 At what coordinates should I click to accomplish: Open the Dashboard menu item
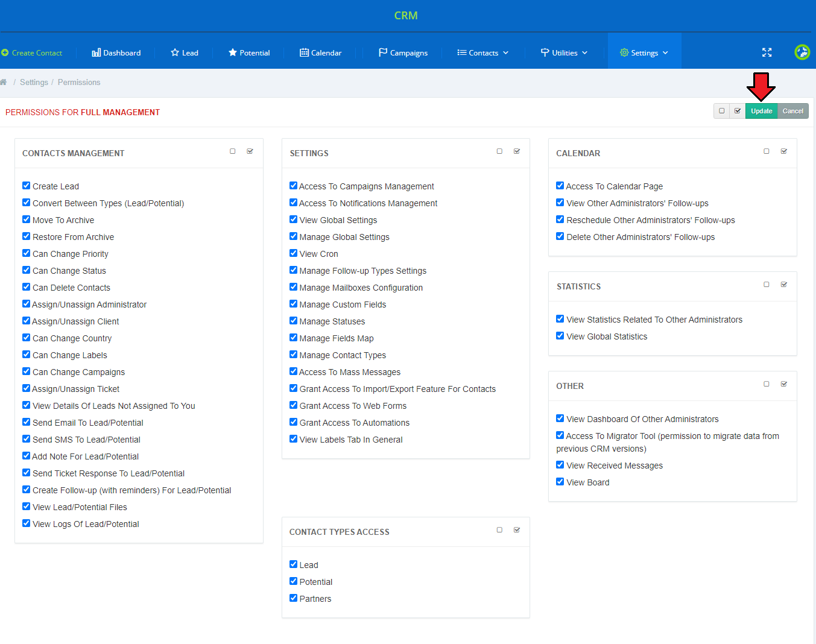(x=116, y=53)
